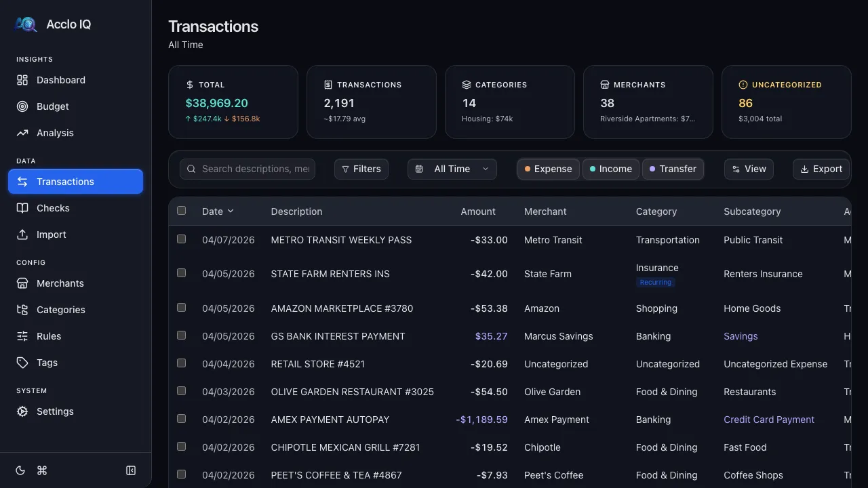Click the $35.27 amount cell
Image resolution: width=868 pixels, height=488 pixels.
pyautogui.click(x=492, y=336)
